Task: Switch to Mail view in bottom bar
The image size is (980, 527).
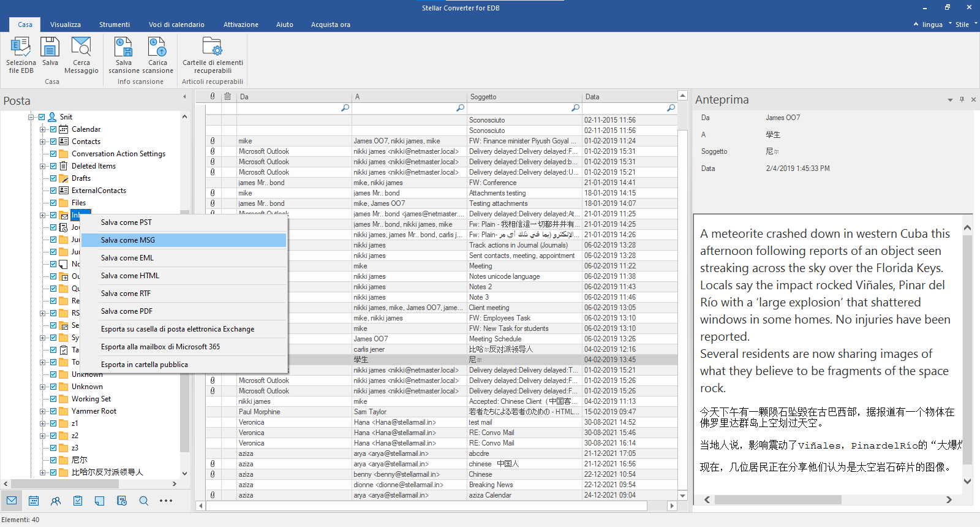Action: pyautogui.click(x=12, y=501)
